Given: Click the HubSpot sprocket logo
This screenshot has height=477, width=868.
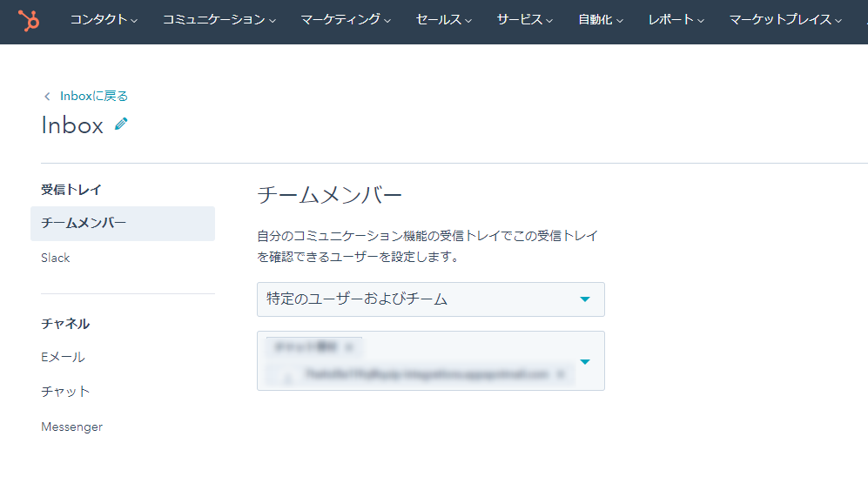Looking at the screenshot, I should (29, 20).
